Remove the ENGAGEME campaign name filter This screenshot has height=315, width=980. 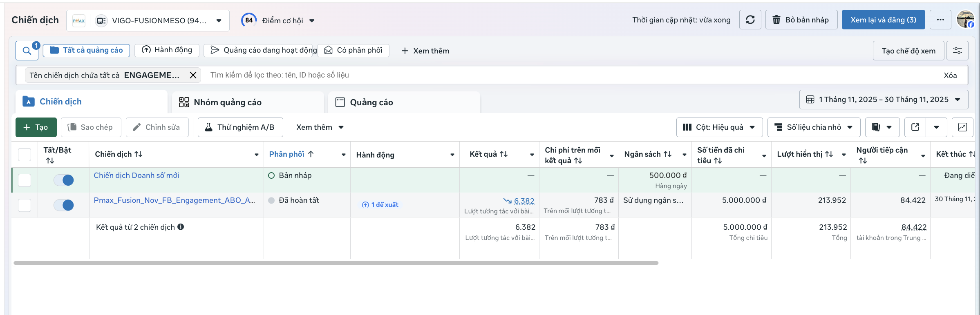coord(193,75)
